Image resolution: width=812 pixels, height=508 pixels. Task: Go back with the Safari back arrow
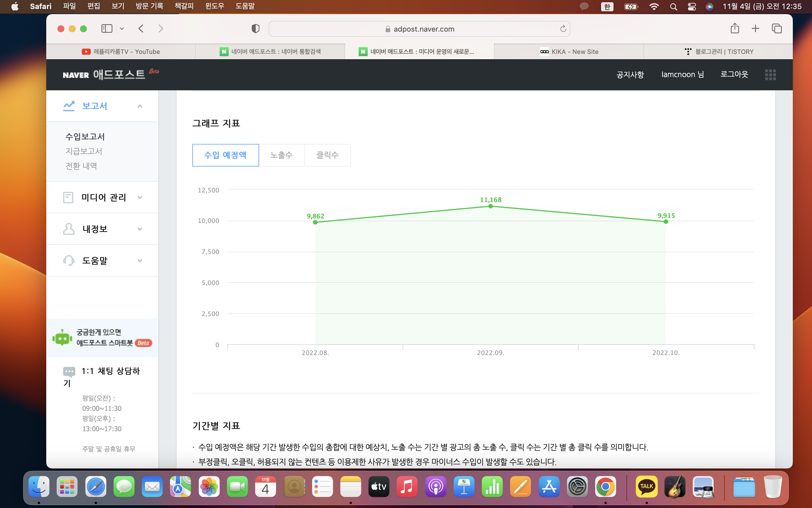point(141,29)
